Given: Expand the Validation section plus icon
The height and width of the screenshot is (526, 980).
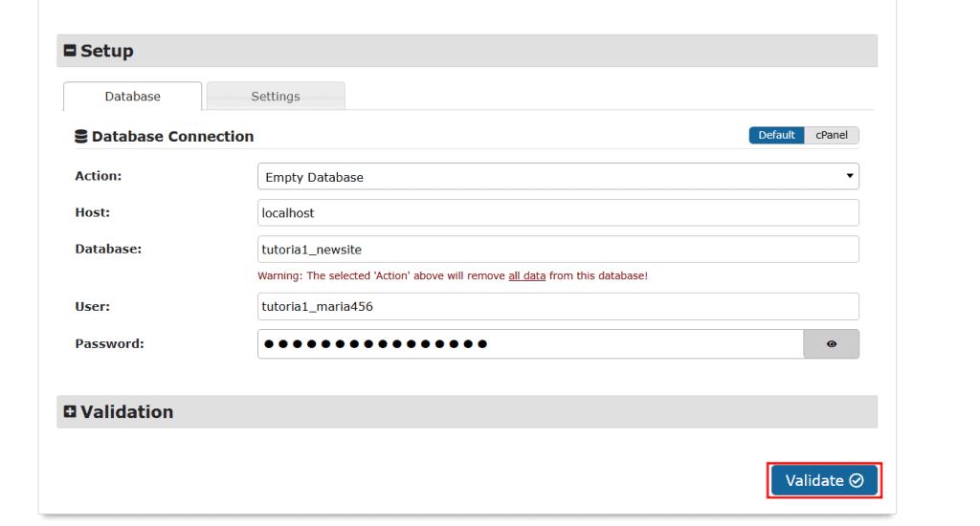Looking at the screenshot, I should pos(70,411).
